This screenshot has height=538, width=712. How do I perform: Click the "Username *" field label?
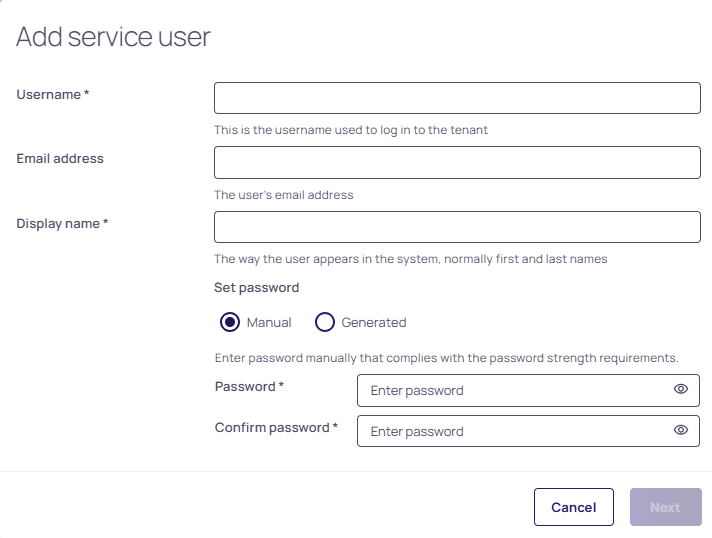click(x=52, y=94)
